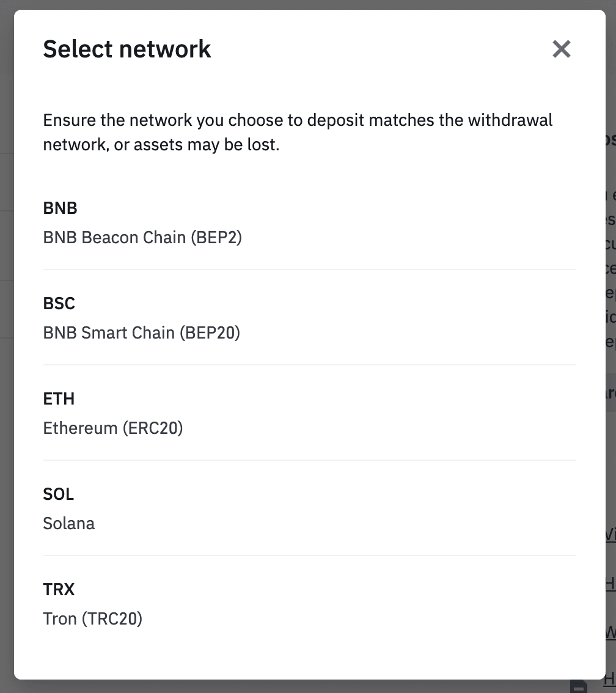Click the deposit network warning message
Screen dimensions: 616x693
click(x=298, y=132)
